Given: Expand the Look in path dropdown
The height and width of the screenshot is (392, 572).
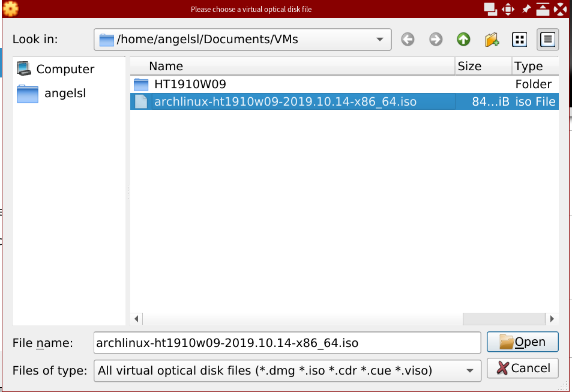Looking at the screenshot, I should [x=379, y=40].
